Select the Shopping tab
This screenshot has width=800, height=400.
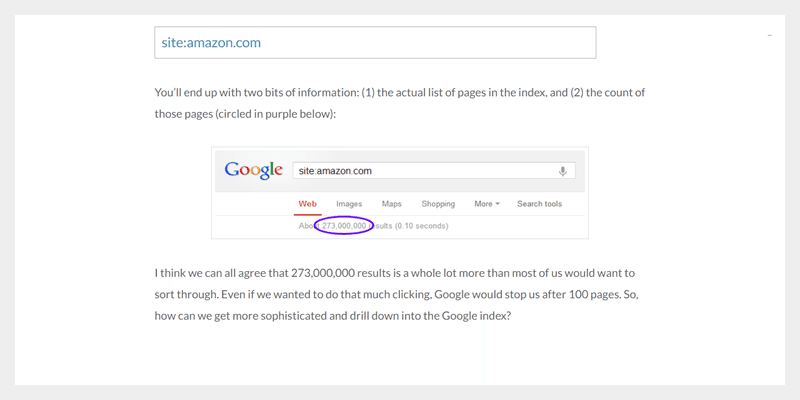(x=438, y=204)
